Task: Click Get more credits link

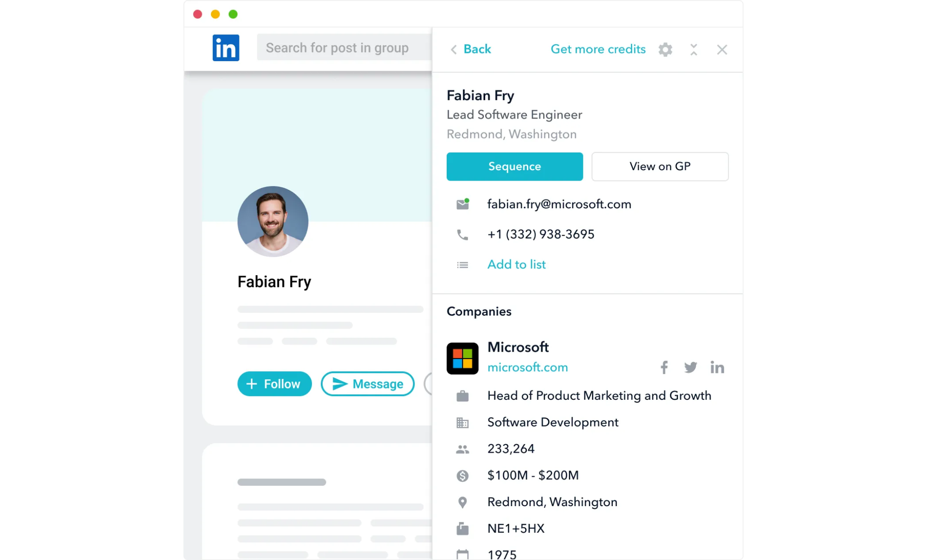Action: [x=598, y=49]
